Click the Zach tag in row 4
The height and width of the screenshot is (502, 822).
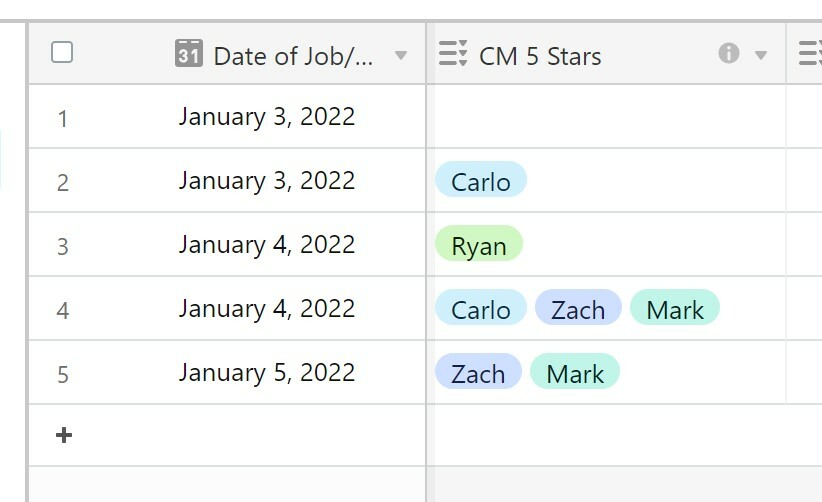pyautogui.click(x=578, y=307)
